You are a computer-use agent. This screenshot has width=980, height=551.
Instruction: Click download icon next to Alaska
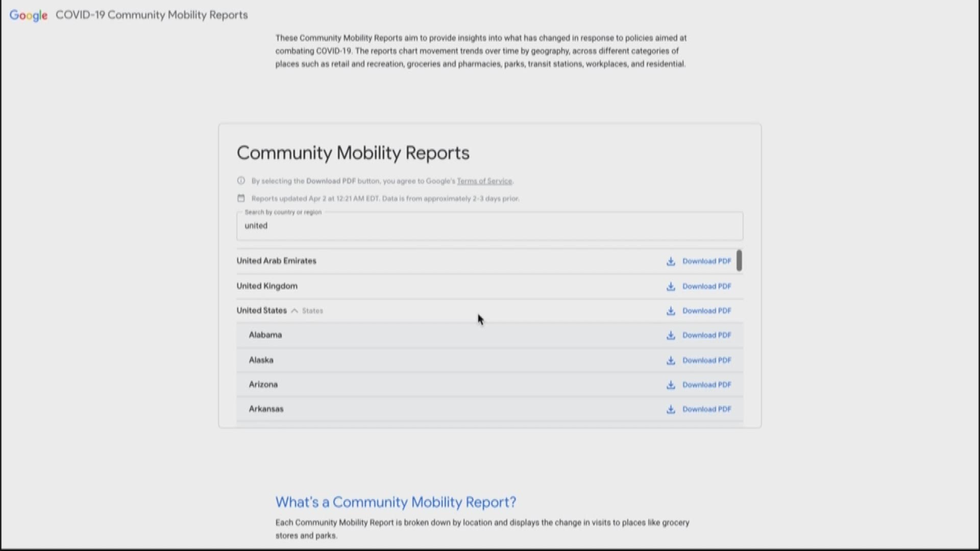pos(671,360)
